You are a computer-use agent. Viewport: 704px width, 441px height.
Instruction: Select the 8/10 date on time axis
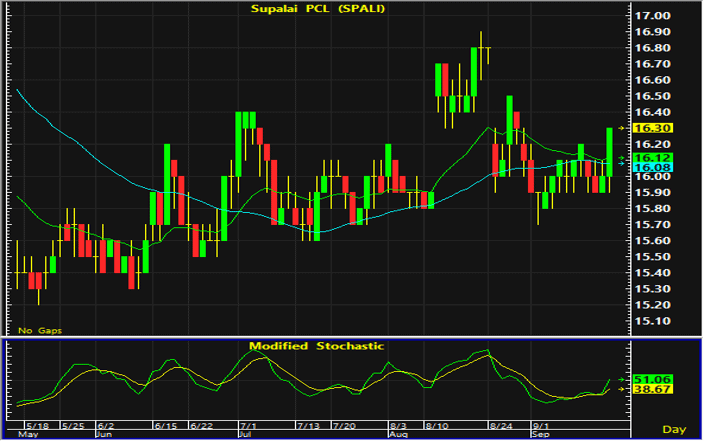(x=437, y=426)
